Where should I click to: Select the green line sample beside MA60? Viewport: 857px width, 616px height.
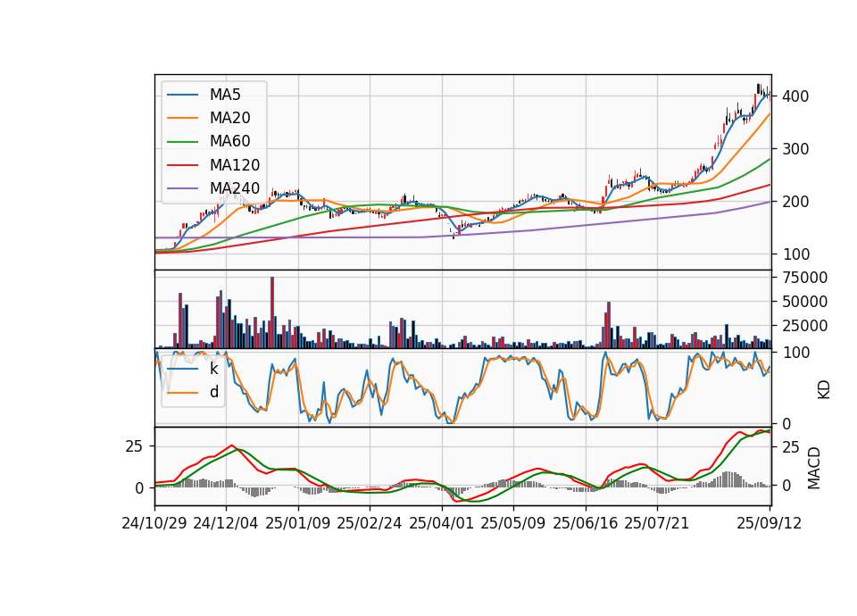(x=182, y=142)
